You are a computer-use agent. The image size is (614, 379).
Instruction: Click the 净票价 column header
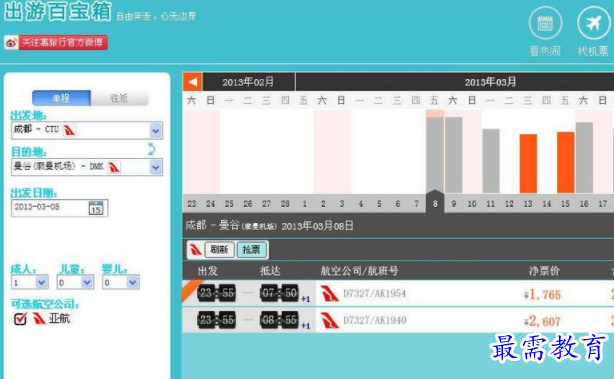coord(544,271)
